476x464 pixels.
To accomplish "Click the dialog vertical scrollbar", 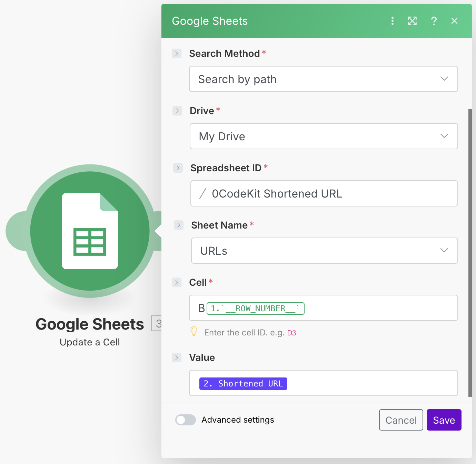I will (470, 253).
